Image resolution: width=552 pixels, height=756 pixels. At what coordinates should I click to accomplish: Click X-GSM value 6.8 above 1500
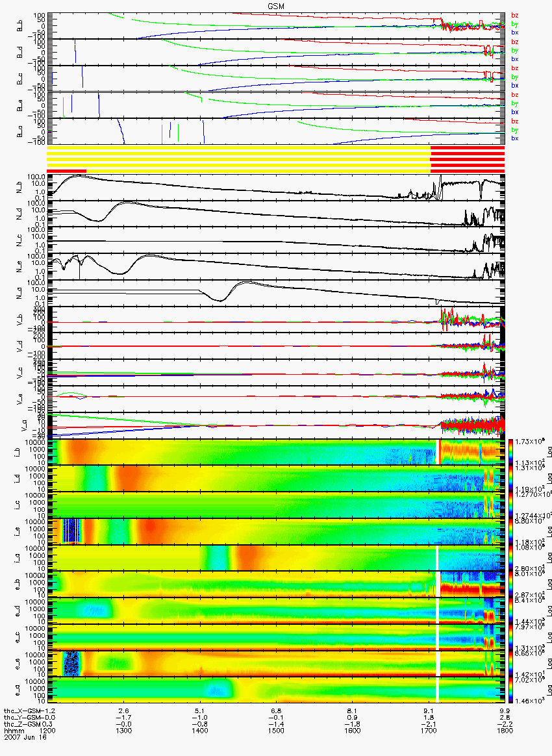coord(276,711)
